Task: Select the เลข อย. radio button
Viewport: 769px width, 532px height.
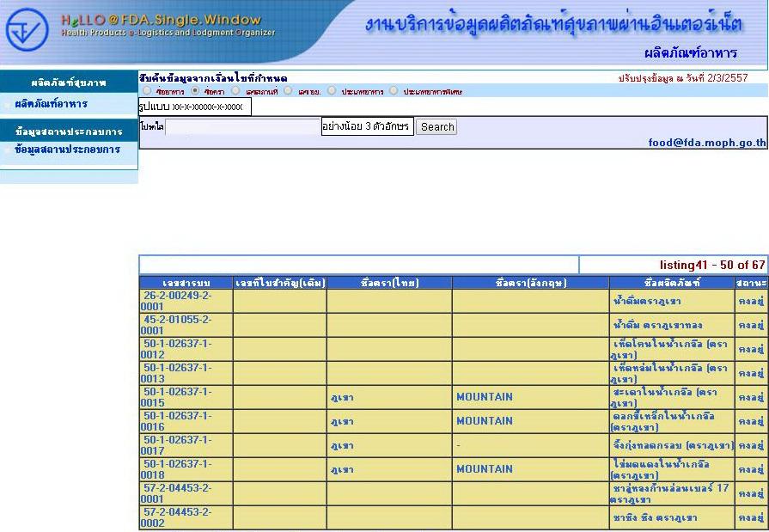Action: 288,91
